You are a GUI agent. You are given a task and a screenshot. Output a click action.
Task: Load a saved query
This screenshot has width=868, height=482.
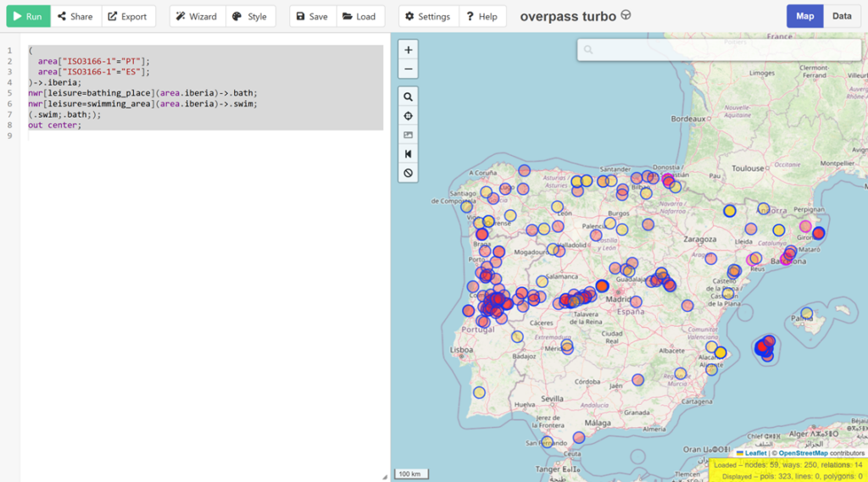click(x=359, y=16)
